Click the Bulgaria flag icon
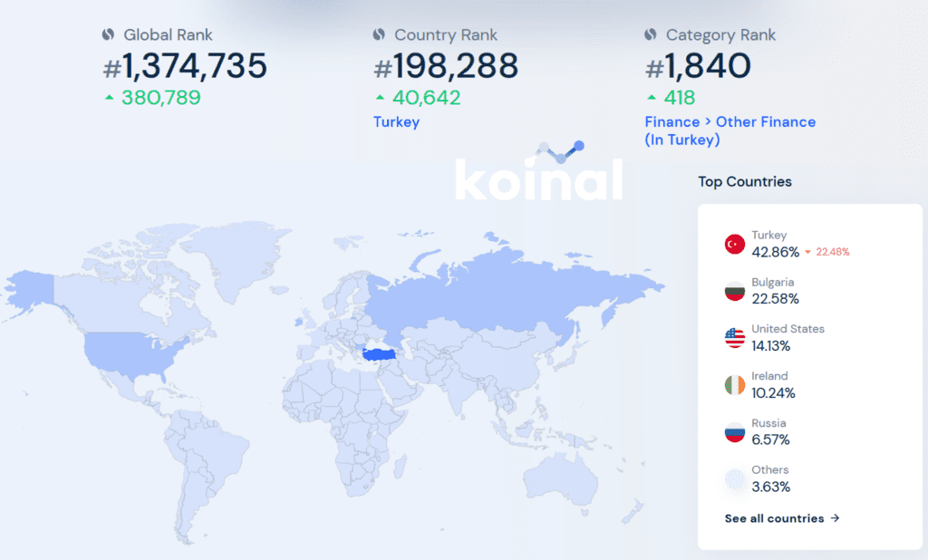The image size is (928, 560). (734, 291)
